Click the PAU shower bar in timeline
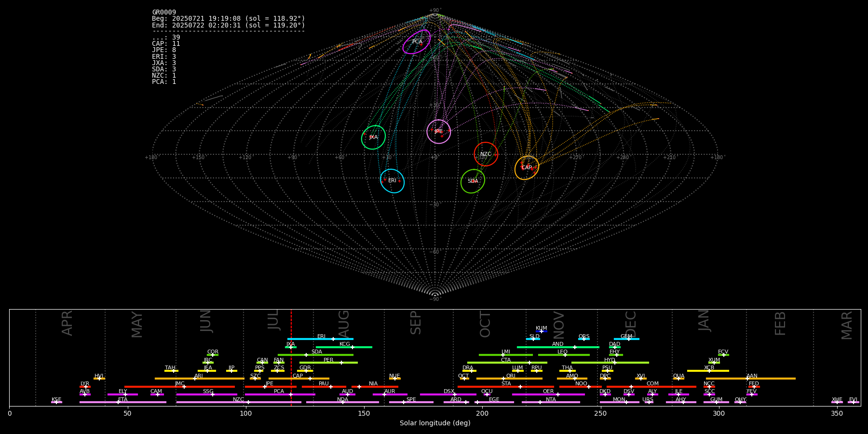The width and height of the screenshot is (868, 434). pyautogui.click(x=324, y=387)
